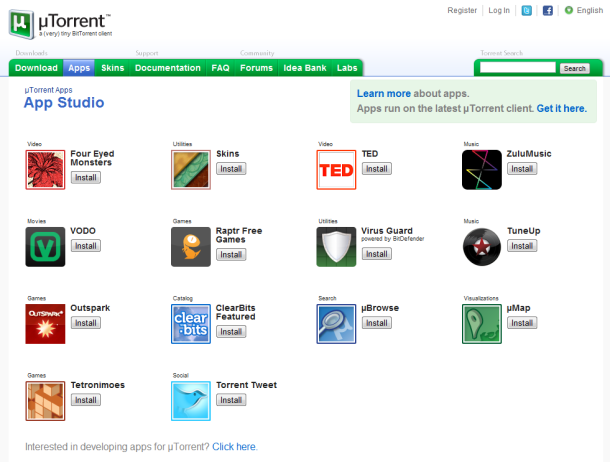Open the Tetronimoes blocks icon
The height and width of the screenshot is (462, 610).
click(x=45, y=401)
